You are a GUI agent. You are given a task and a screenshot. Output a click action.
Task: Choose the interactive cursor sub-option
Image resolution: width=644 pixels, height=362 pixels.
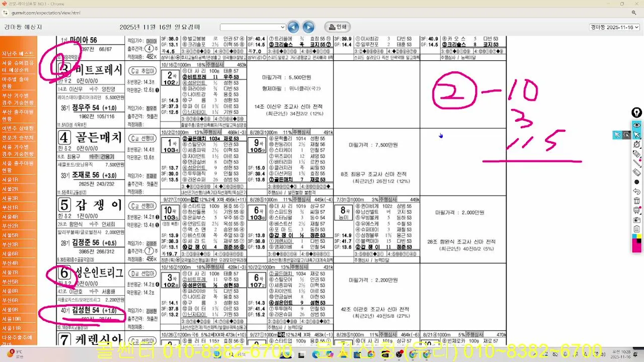point(627,135)
